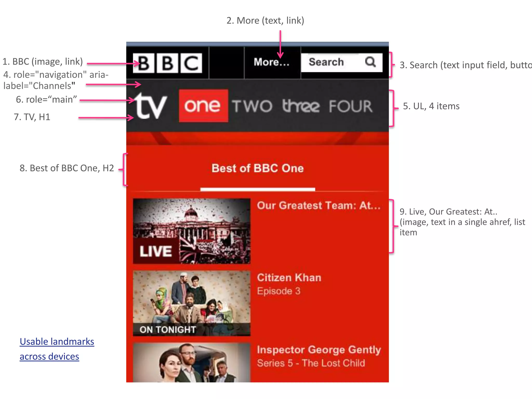Click Series 5 - The Lost Child text
The height and width of the screenshot is (399, 532).
(x=311, y=363)
